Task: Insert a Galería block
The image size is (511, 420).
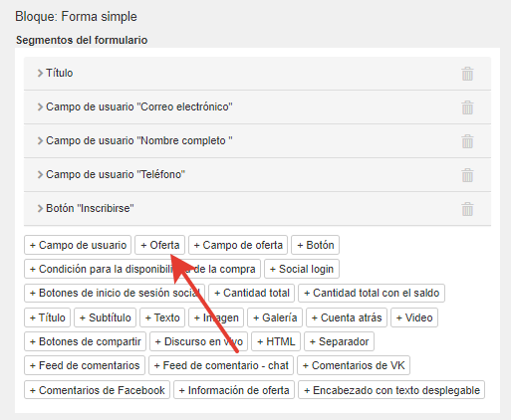Action: pyautogui.click(x=275, y=317)
